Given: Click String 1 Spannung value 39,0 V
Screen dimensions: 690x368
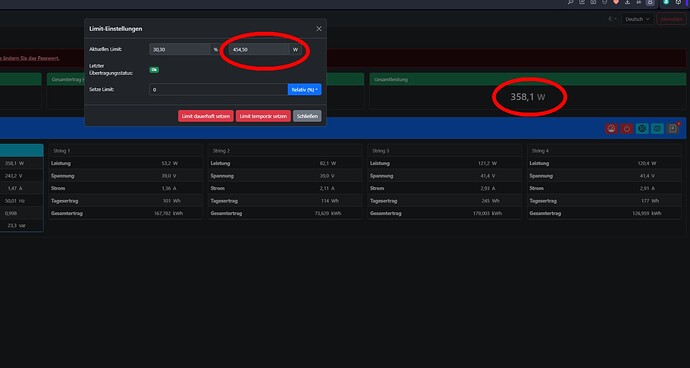Looking at the screenshot, I should pyautogui.click(x=169, y=176).
